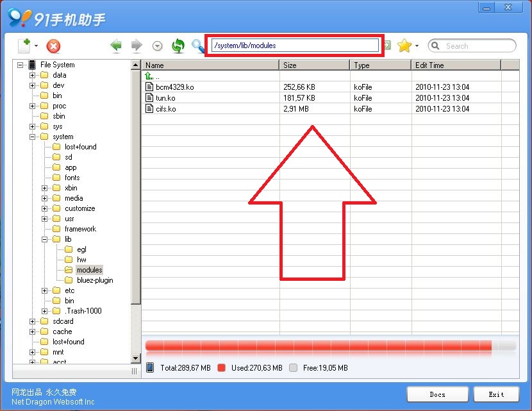Select the tun.ko file
This screenshot has height=411, width=532.
[x=165, y=97]
